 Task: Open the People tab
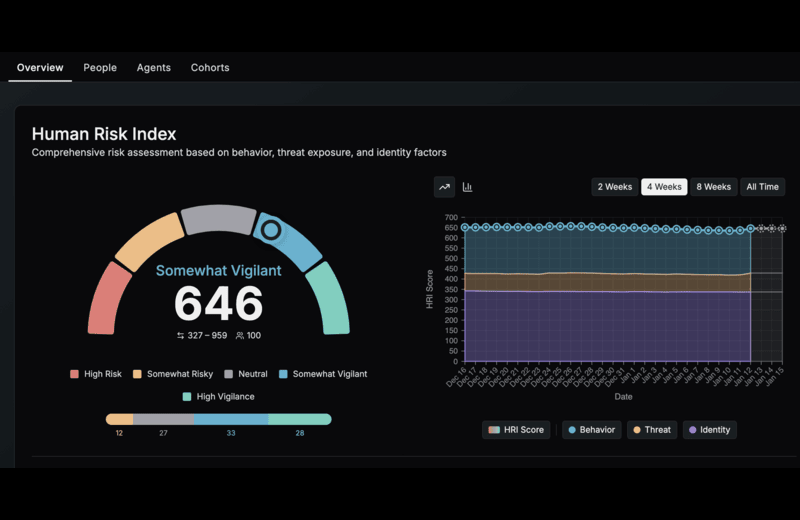[100, 68]
